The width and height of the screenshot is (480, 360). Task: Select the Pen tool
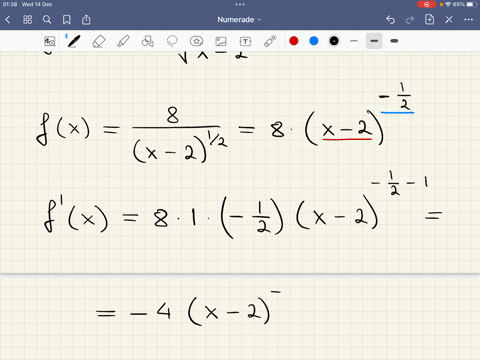click(x=73, y=41)
